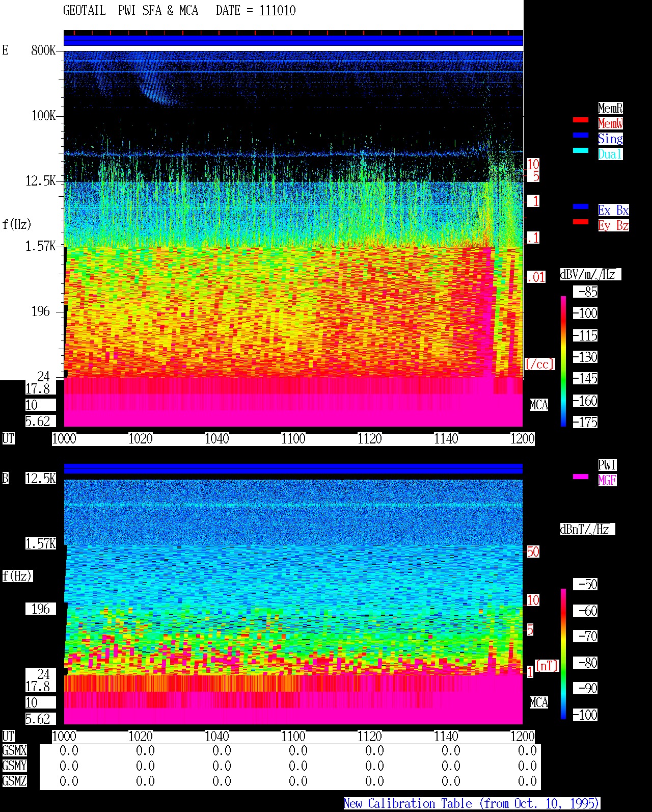Click the magenta MGF legend swatch
652x812 pixels.
pyautogui.click(x=581, y=477)
